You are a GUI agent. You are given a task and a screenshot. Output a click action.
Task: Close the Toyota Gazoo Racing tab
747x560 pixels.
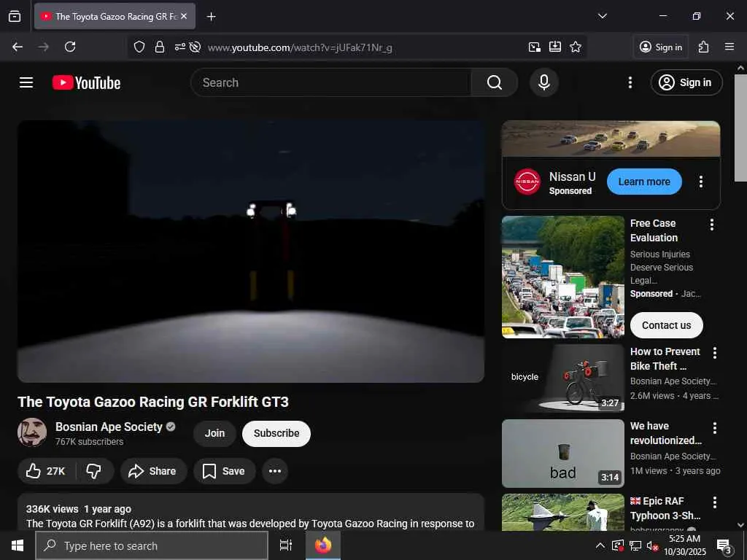click(x=184, y=16)
